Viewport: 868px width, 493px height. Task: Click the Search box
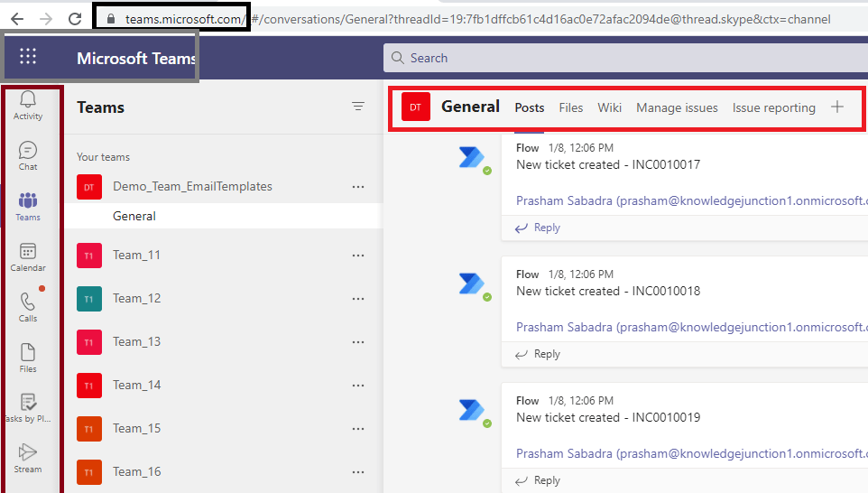625,58
